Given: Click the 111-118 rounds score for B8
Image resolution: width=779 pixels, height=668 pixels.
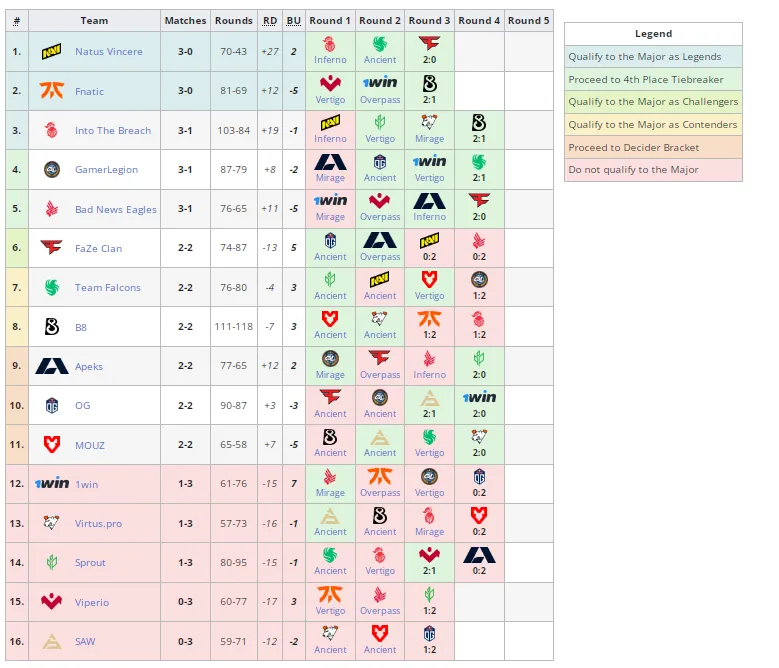Looking at the screenshot, I should coord(234,327).
